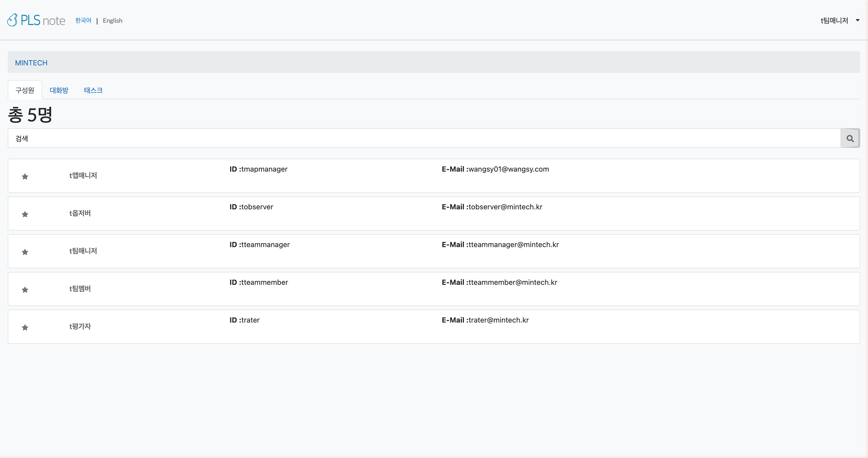Star the t평가자 member
This screenshot has width=868, height=458.
pos(25,327)
